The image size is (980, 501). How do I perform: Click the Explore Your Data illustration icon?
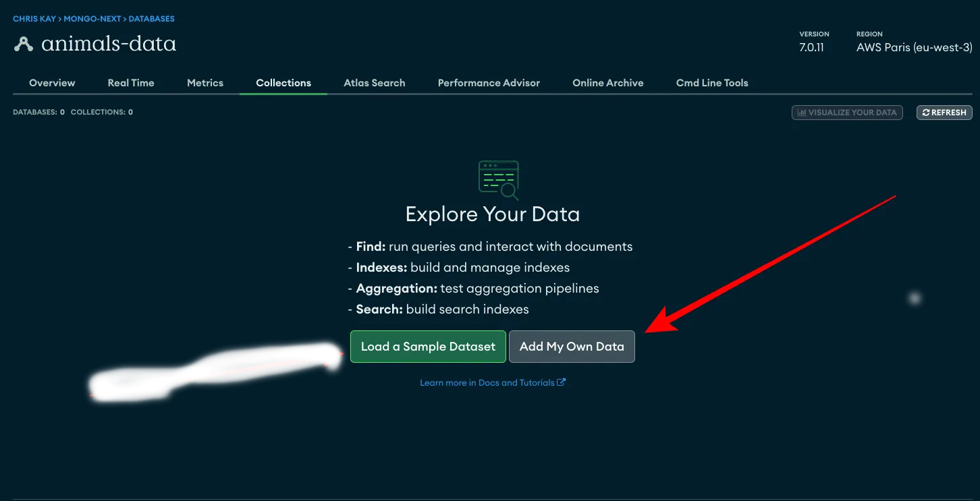click(x=499, y=181)
